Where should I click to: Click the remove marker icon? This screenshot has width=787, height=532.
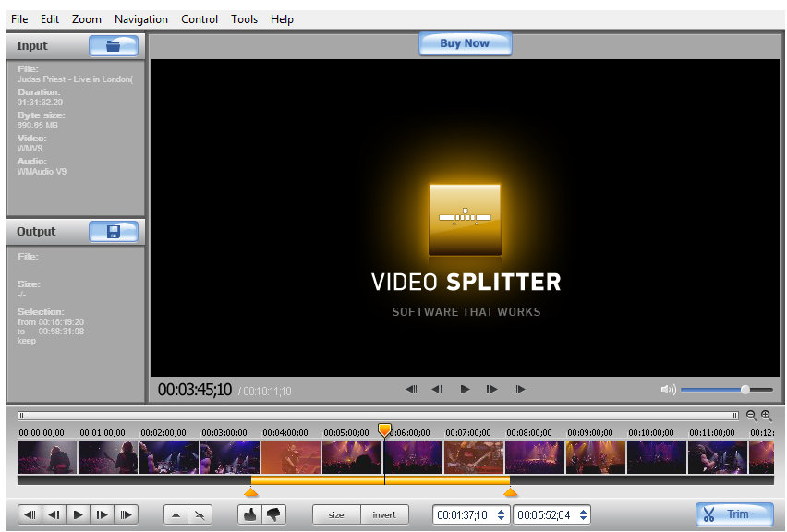click(200, 514)
